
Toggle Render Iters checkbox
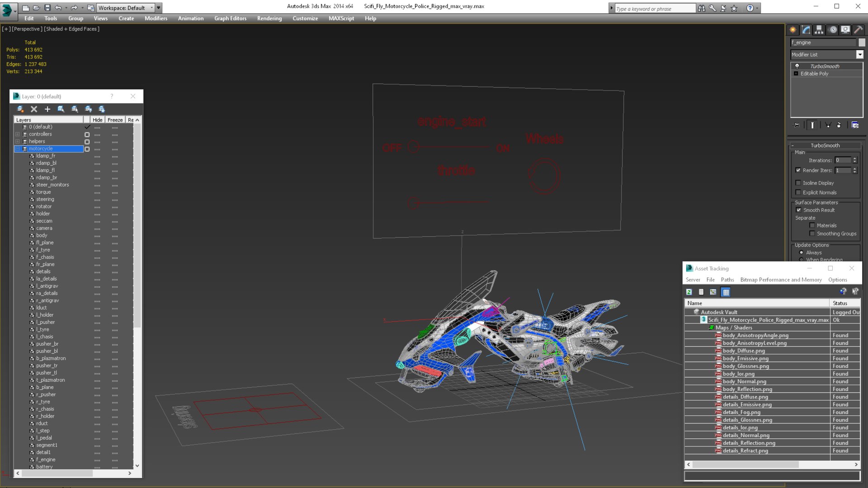(x=798, y=170)
